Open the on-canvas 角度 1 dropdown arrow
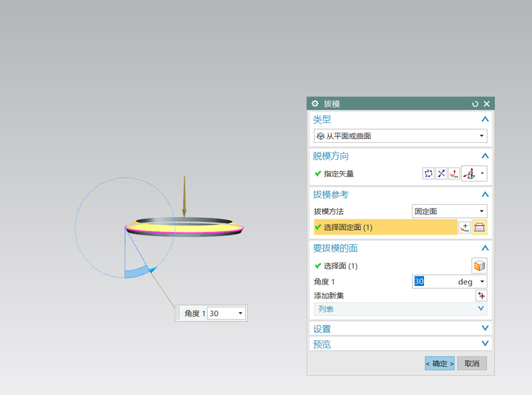The image size is (532, 395). click(x=240, y=314)
